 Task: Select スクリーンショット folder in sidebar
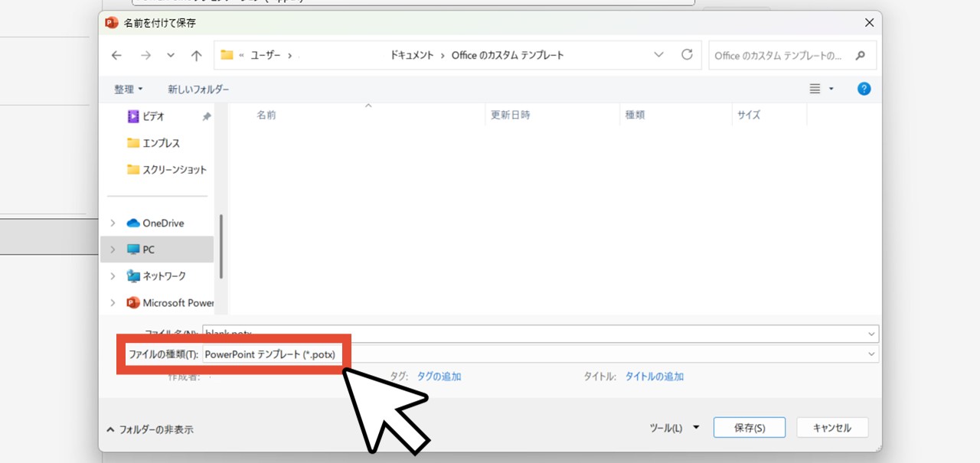coord(166,170)
